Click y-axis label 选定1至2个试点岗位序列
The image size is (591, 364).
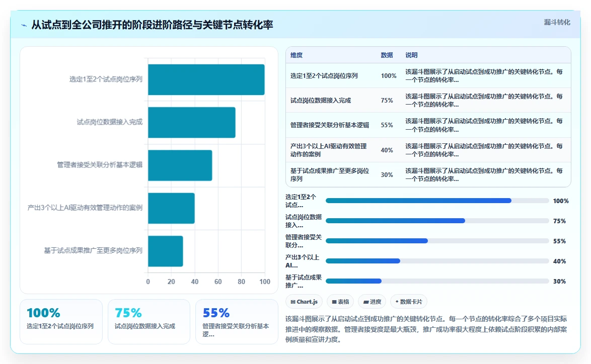[106, 79]
